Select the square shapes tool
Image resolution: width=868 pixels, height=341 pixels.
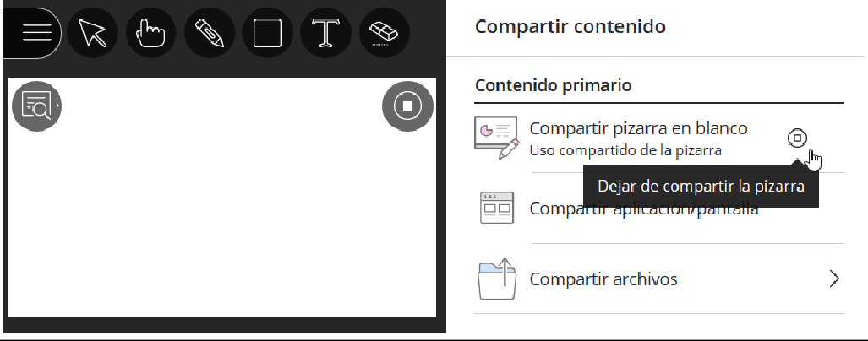[x=267, y=34]
